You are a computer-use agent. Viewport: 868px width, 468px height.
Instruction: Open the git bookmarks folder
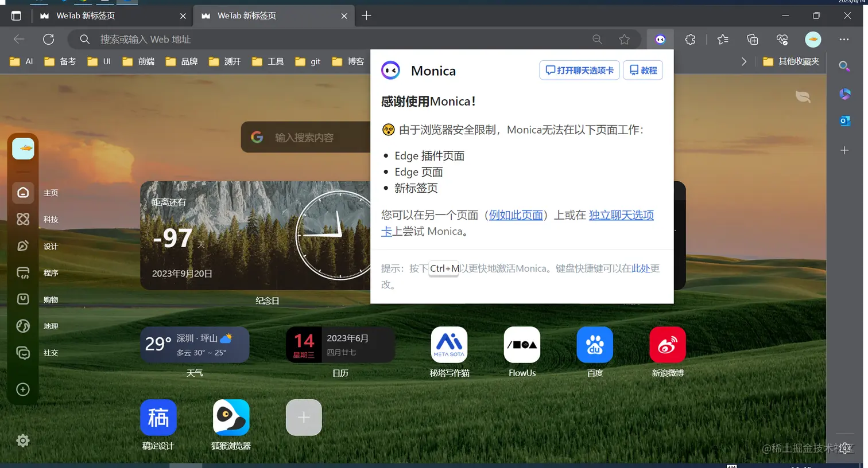pos(308,61)
